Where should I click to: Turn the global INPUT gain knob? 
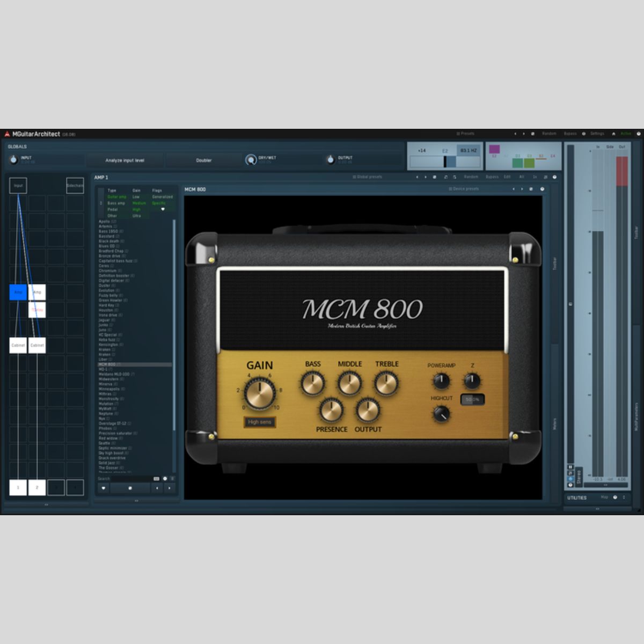click(13, 160)
